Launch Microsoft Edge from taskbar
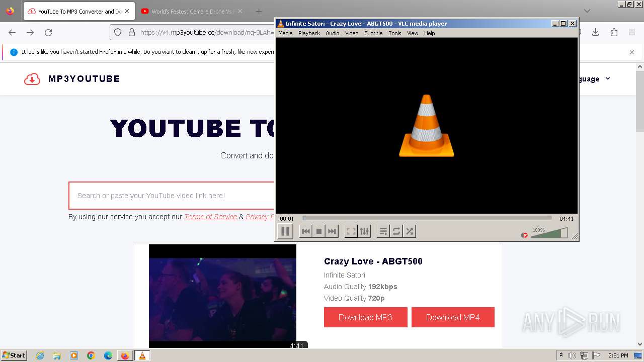This screenshot has width=644, height=362. click(x=108, y=355)
